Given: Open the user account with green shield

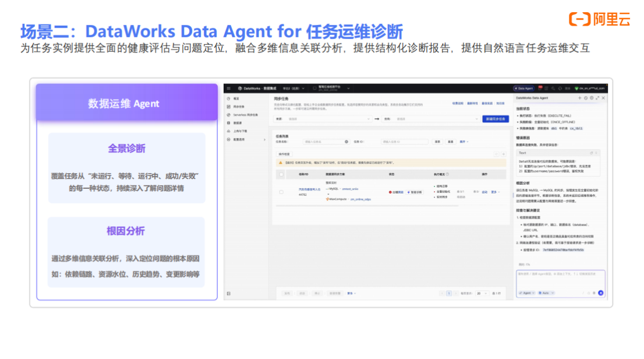Looking at the screenshot, I should click(x=590, y=89).
